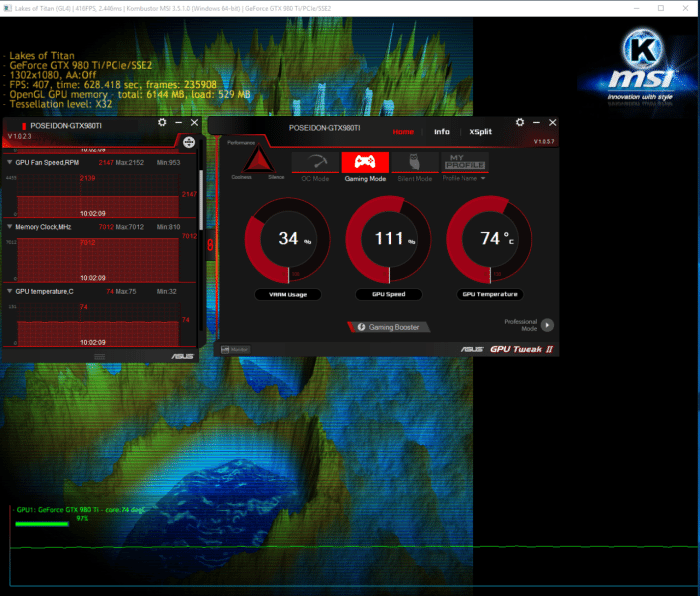Switch to Professional Mode arrow
This screenshot has width=700, height=596.
[x=547, y=325]
